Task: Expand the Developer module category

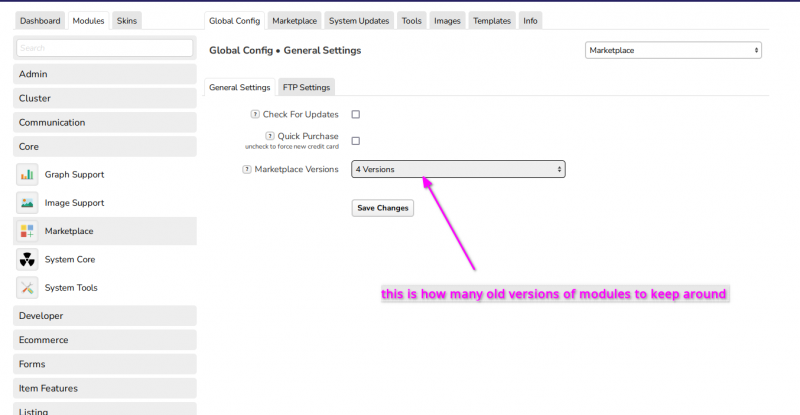Action: click(x=105, y=316)
